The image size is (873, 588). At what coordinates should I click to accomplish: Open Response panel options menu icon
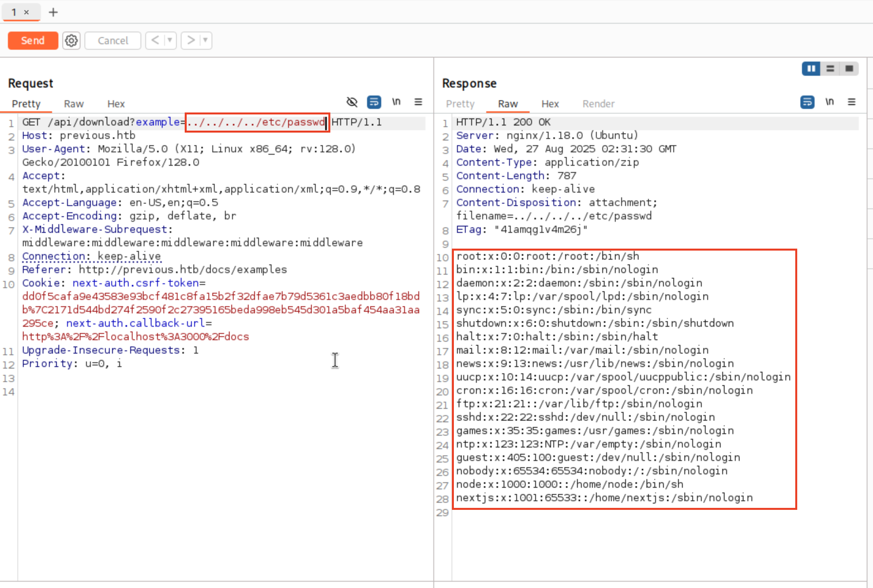pos(852,102)
